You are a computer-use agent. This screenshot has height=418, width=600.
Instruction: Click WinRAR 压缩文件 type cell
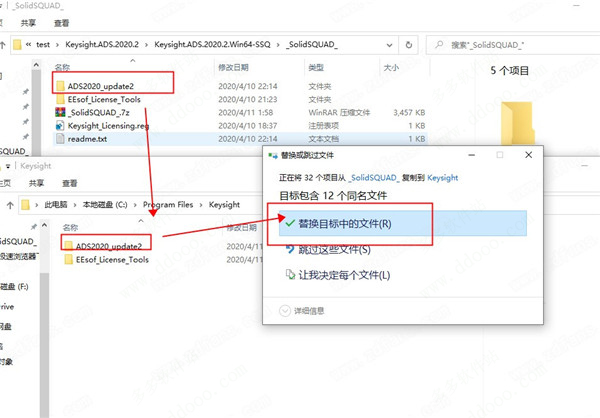coord(339,113)
